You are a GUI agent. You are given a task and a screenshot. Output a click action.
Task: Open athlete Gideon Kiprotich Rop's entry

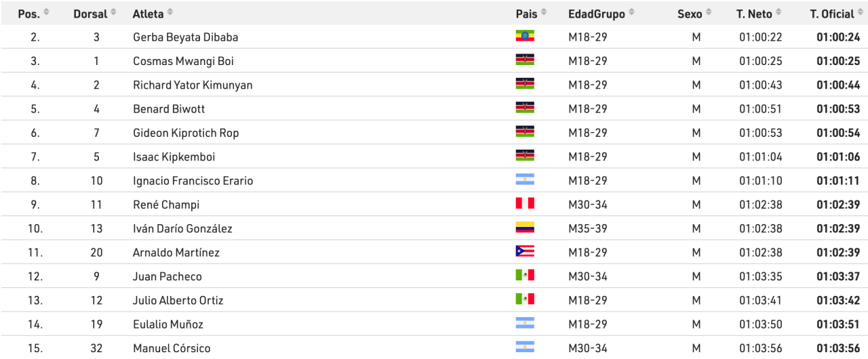[186, 133]
